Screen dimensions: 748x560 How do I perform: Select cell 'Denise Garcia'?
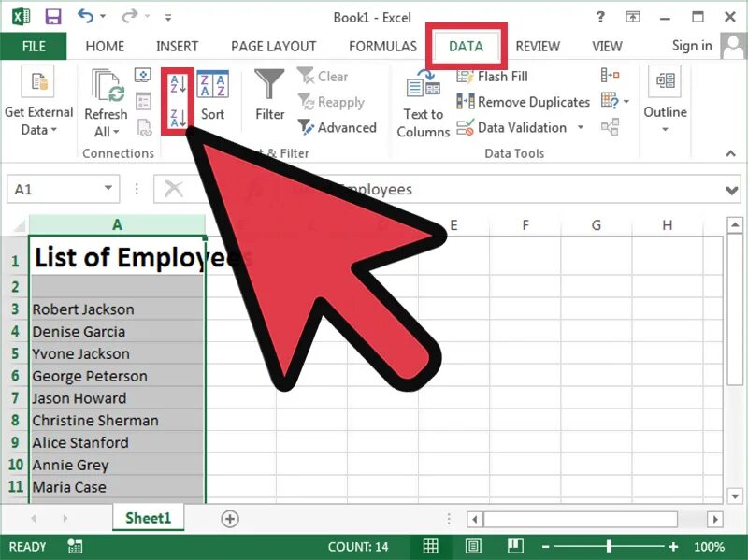coord(118,332)
